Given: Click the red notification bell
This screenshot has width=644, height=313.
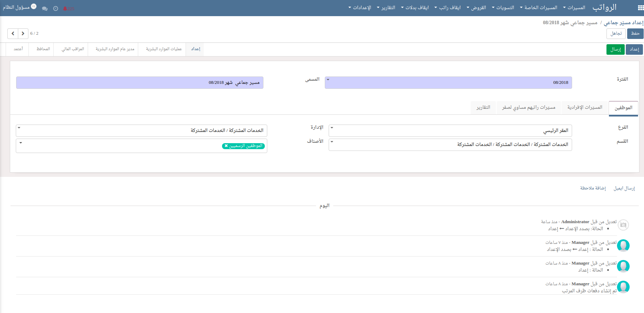Looking at the screenshot, I should click(x=65, y=8).
